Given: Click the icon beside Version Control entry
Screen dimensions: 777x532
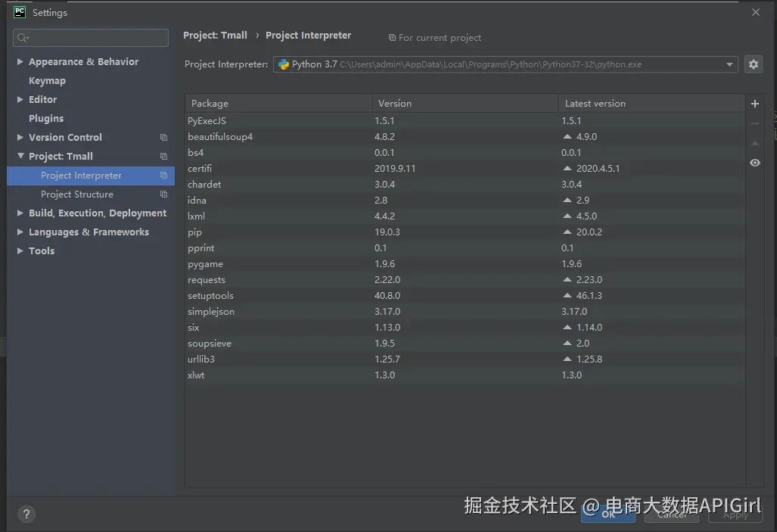Looking at the screenshot, I should click(x=163, y=137).
